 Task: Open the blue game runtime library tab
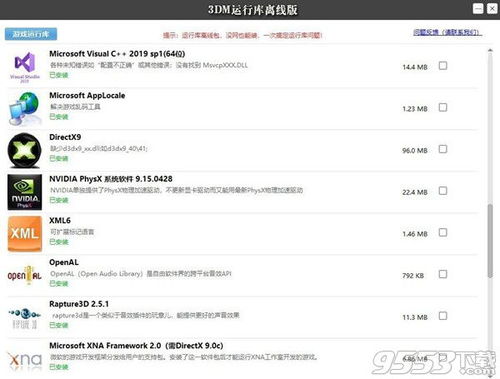(x=31, y=34)
